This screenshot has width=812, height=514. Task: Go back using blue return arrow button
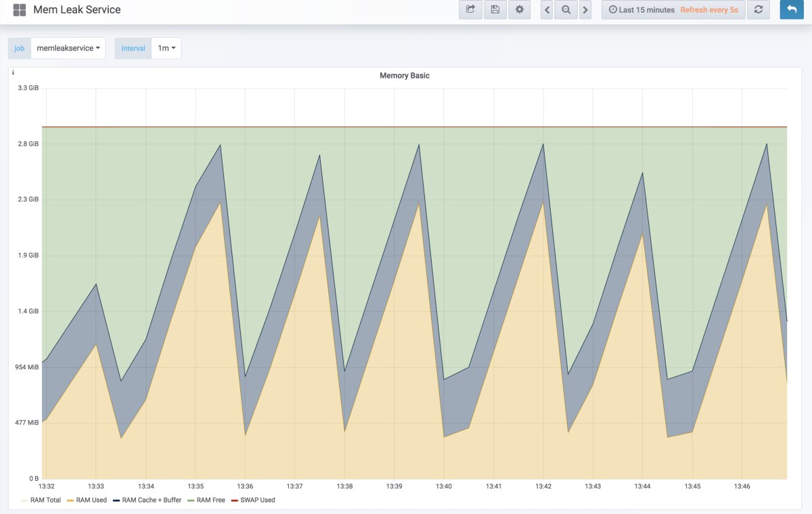point(792,9)
